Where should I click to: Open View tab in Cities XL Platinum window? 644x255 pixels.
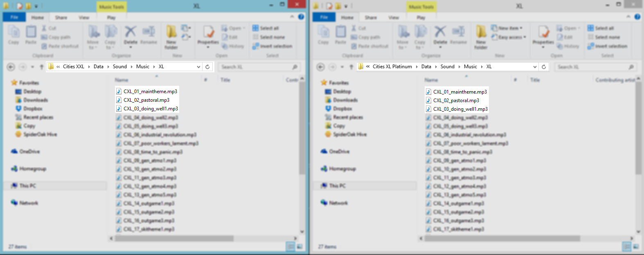coord(394,18)
